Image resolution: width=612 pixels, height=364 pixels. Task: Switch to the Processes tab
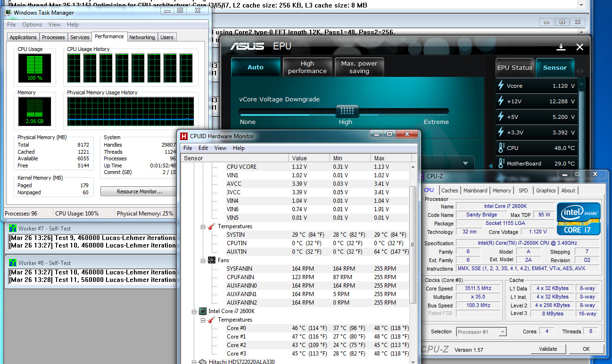pos(53,37)
